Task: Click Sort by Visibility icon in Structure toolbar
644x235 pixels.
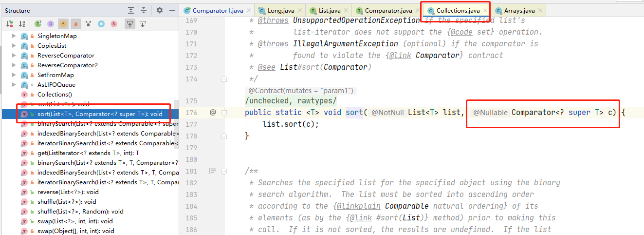Action: [9, 23]
